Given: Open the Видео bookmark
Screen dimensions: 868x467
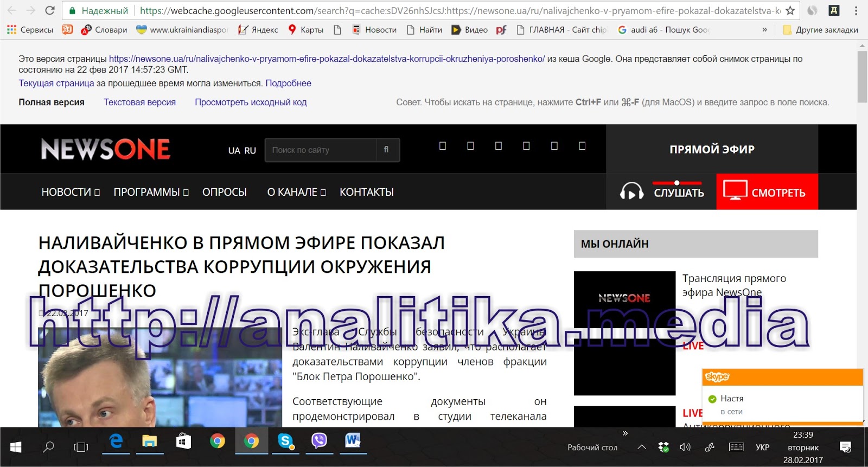Looking at the screenshot, I should click(x=470, y=30).
